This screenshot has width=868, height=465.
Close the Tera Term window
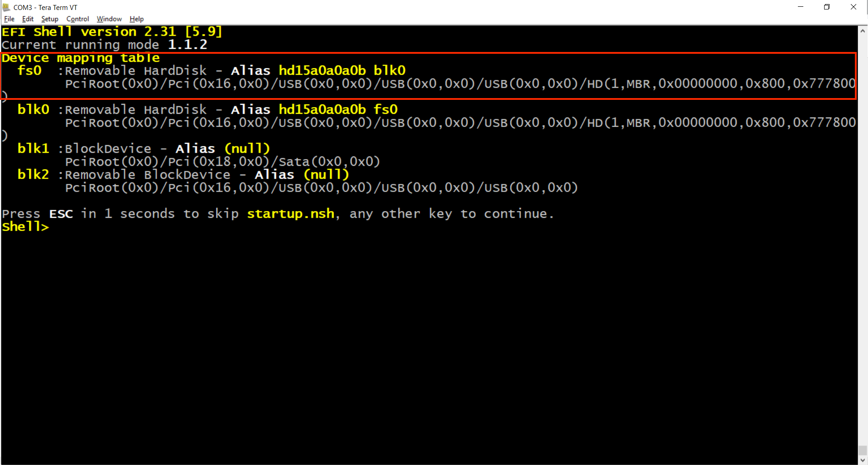tap(854, 7)
